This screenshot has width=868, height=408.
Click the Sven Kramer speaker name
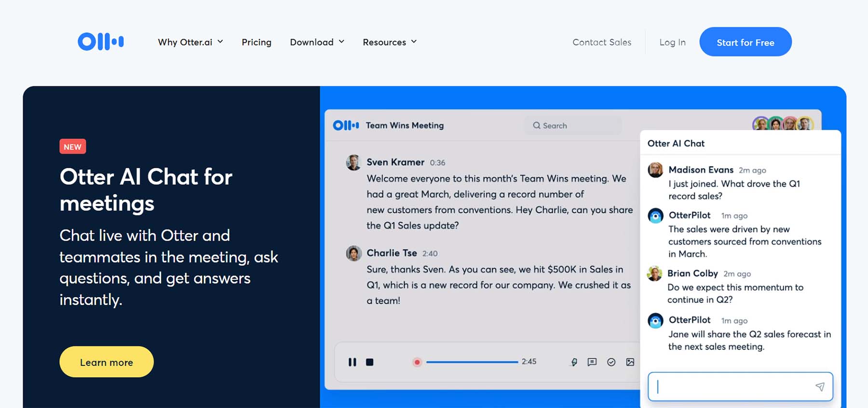tap(395, 162)
